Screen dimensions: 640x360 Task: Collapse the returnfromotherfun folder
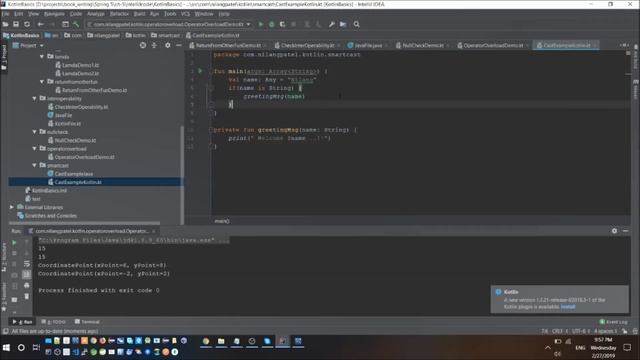tap(42, 82)
